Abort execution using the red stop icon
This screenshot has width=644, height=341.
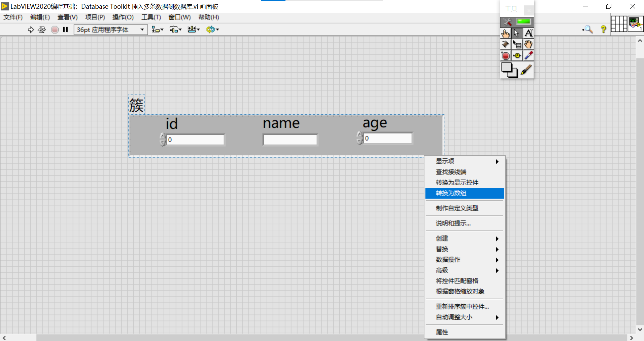pos(55,30)
